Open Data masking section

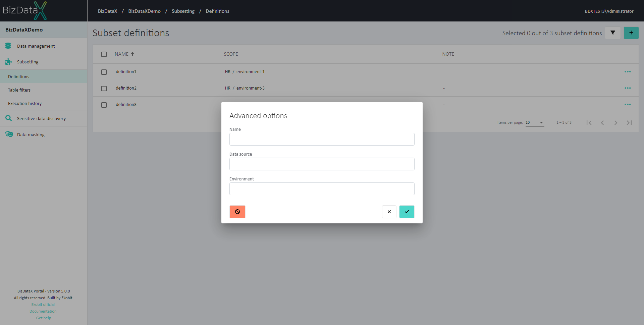point(44,134)
